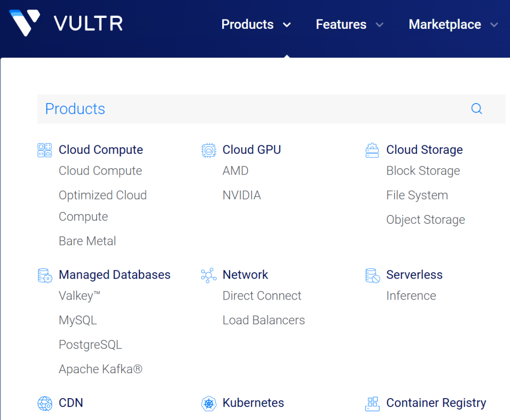
Task: Expand the Features dropdown chevron
Action: pyautogui.click(x=380, y=25)
